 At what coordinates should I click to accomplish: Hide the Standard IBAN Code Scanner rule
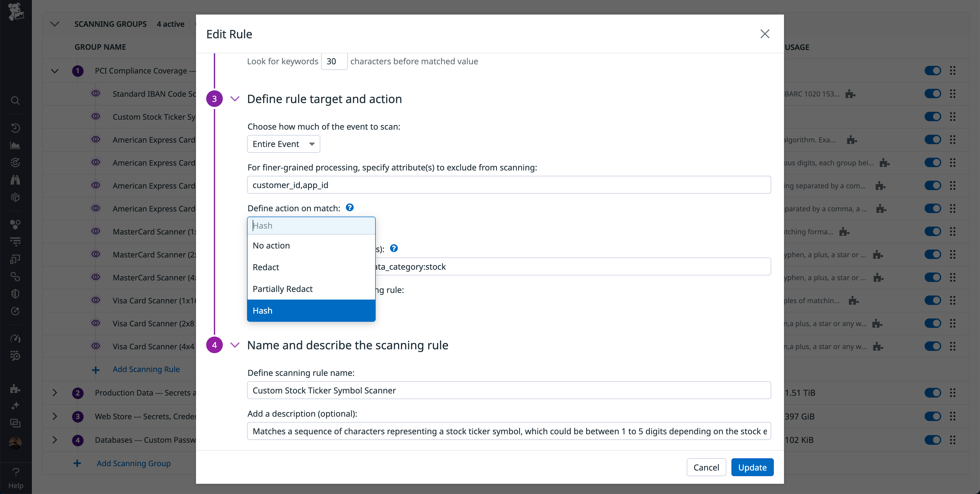click(x=95, y=94)
